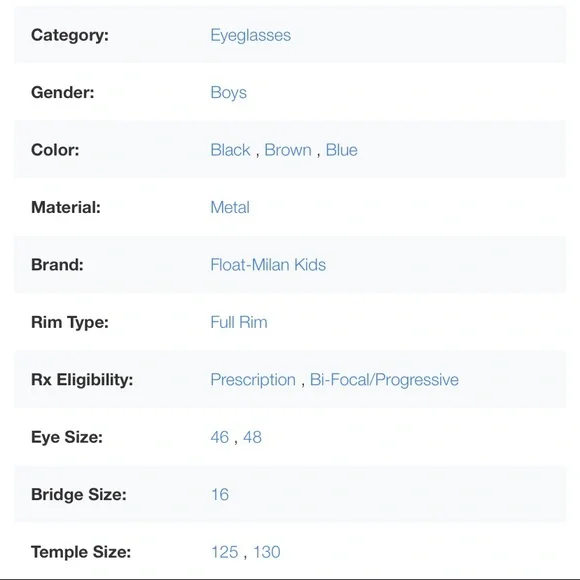Click the Eye Size label
This screenshot has height=580, width=580.
[x=67, y=437]
